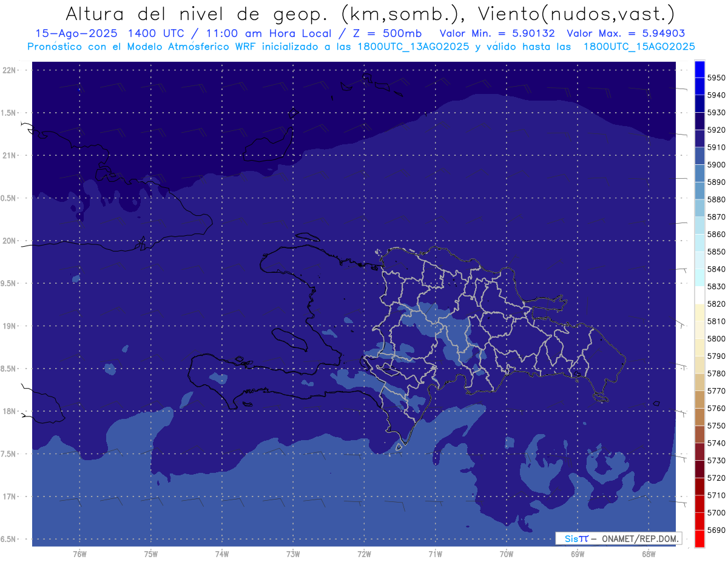This screenshot has width=728, height=562.
Task: Click the '68W' longitude label
Action: pos(648,554)
